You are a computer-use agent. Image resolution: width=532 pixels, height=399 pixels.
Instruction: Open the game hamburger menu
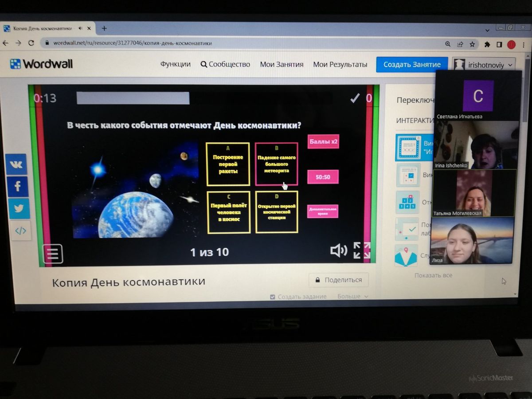(52, 254)
